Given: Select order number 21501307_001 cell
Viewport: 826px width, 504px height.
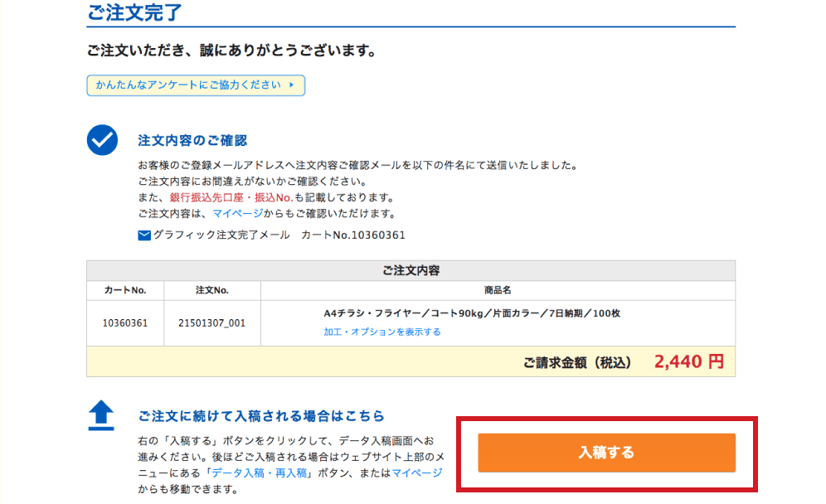Looking at the screenshot, I should [211, 323].
